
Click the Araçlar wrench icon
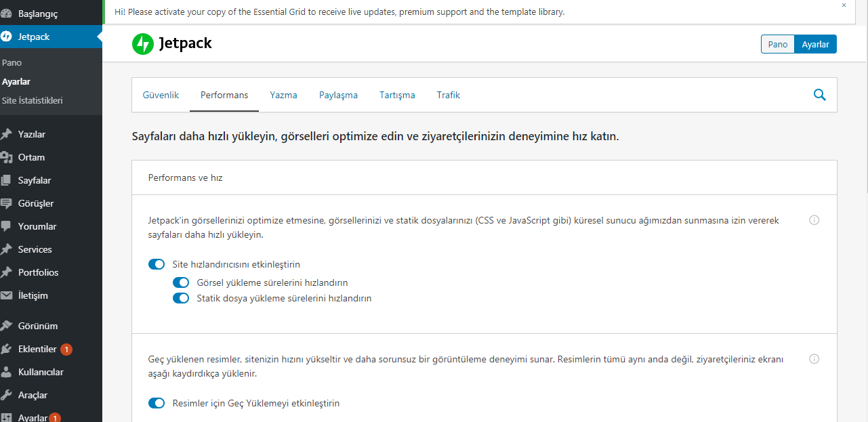(7, 395)
